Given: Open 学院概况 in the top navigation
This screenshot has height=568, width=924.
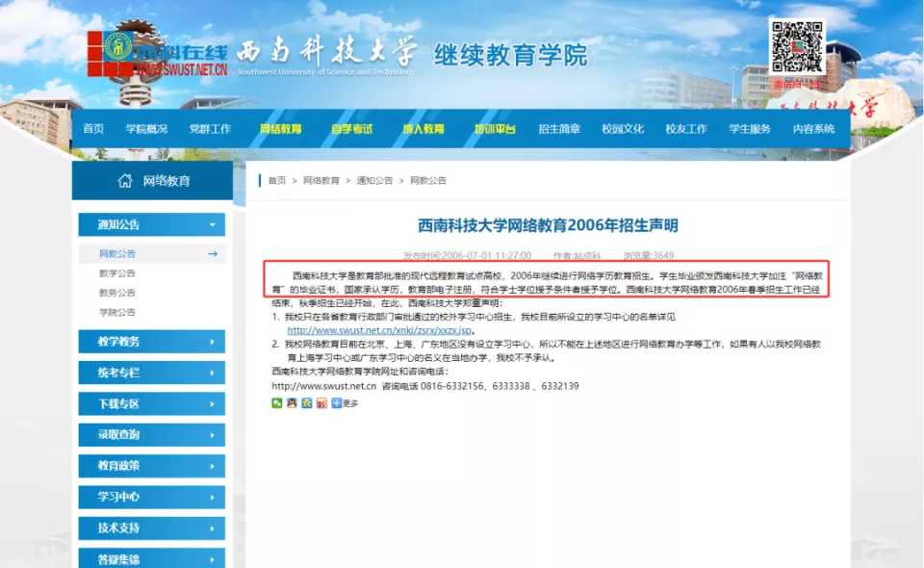Looking at the screenshot, I should tap(146, 129).
